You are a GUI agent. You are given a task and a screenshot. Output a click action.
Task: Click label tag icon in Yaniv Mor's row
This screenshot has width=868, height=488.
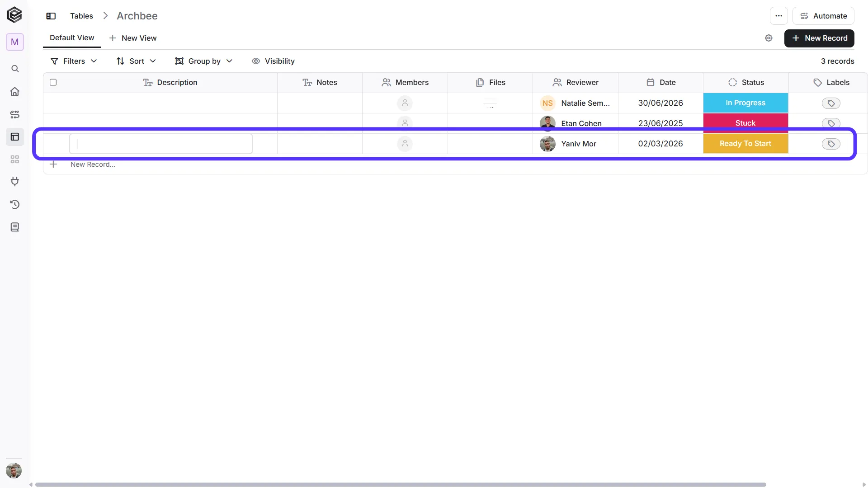coord(831,144)
